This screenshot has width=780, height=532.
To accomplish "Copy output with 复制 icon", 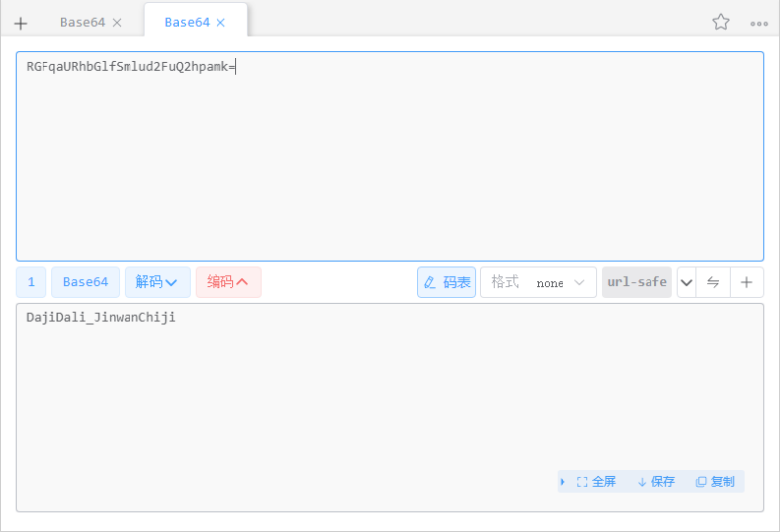I will (x=715, y=482).
